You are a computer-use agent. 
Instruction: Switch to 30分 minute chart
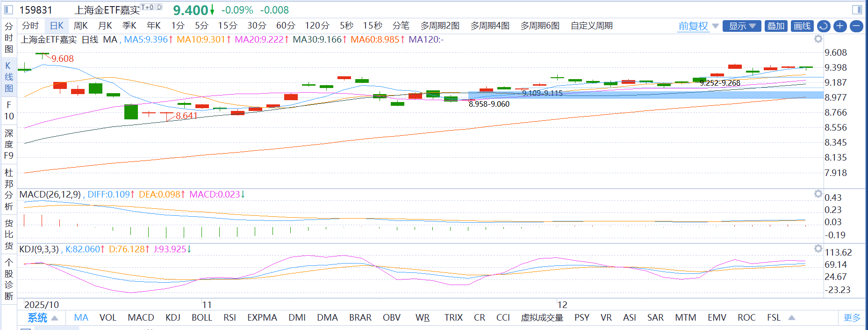click(x=257, y=26)
